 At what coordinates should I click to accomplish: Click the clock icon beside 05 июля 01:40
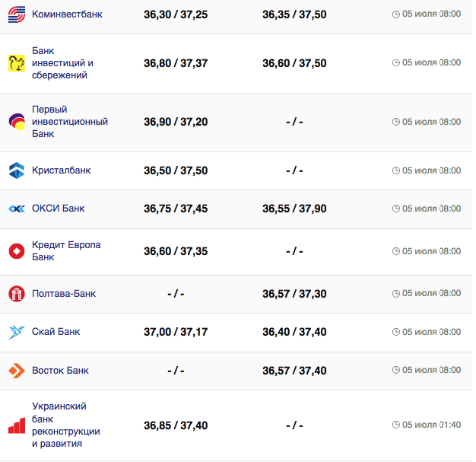(396, 425)
